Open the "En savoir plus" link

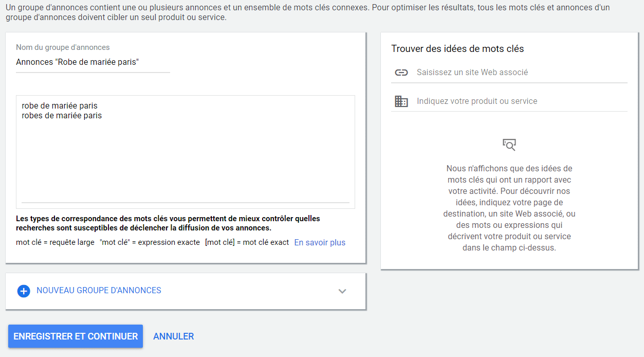coord(320,243)
